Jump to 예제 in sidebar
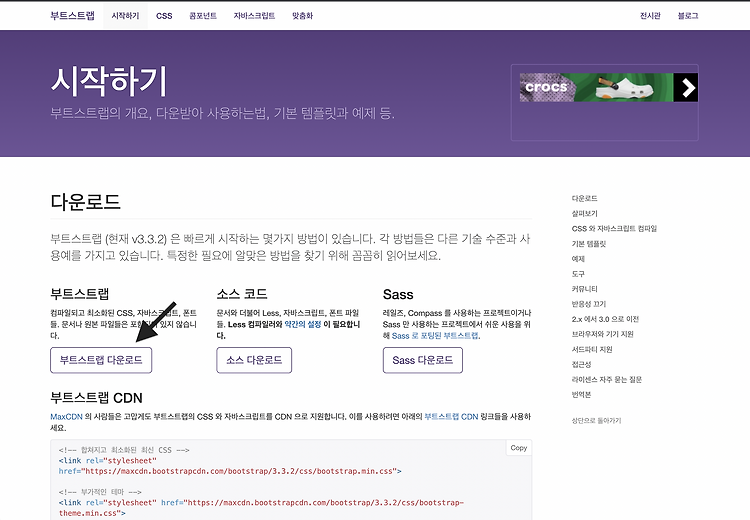The height and width of the screenshot is (520, 750). 578,259
